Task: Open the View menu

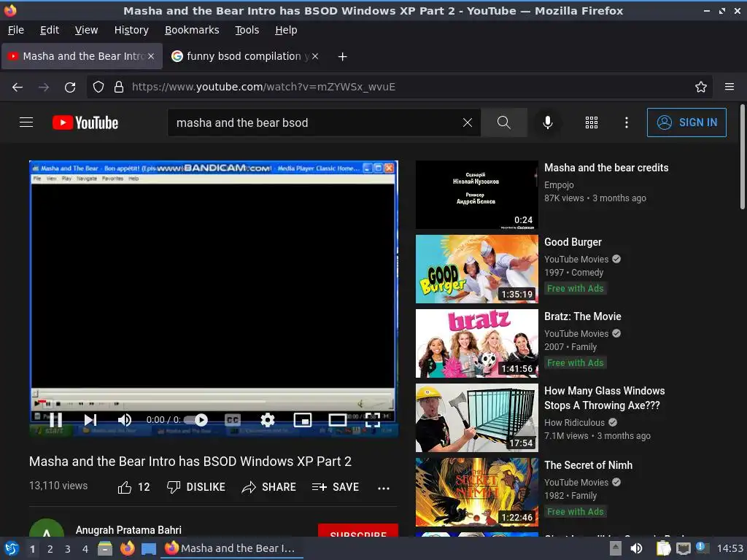Action: pos(86,30)
